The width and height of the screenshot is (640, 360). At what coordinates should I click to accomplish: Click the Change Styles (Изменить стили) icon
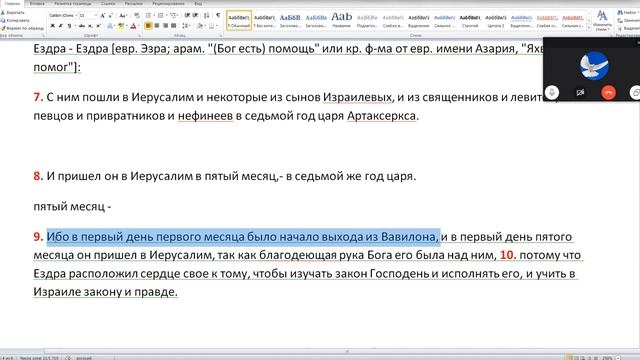(602, 20)
